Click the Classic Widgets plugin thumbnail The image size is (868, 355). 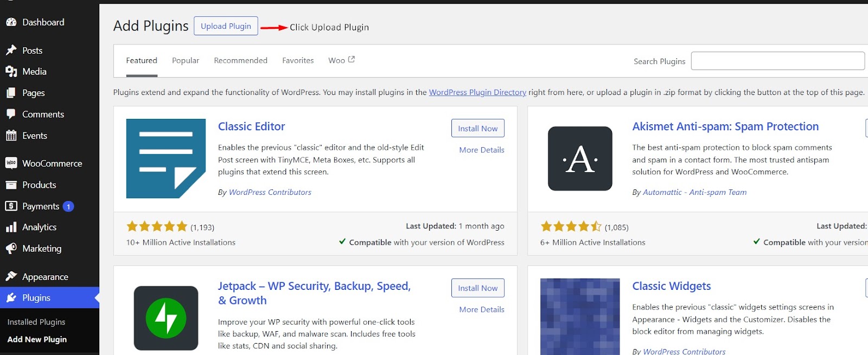click(580, 316)
